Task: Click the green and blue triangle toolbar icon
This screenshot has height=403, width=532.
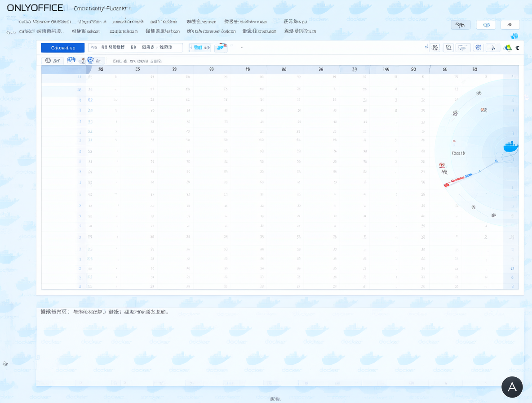Action: coord(508,48)
